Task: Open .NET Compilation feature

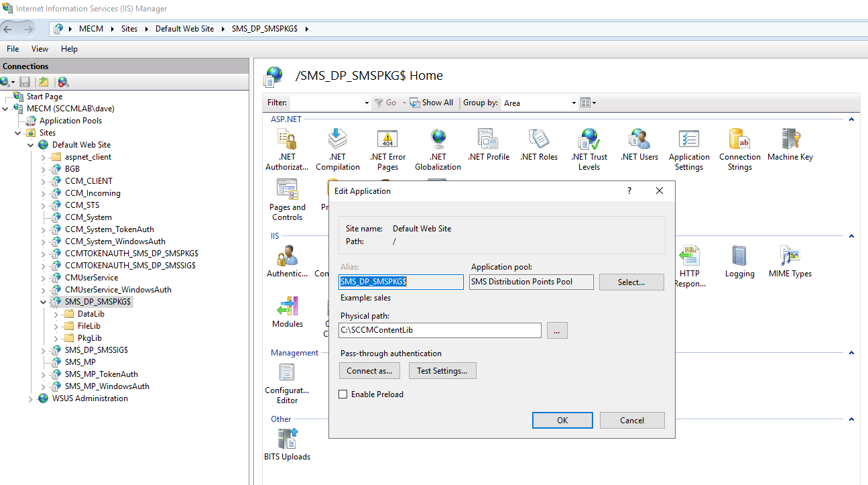Action: [338, 150]
